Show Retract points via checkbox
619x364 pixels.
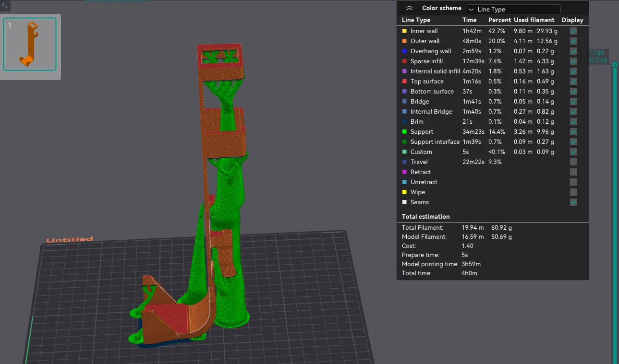point(573,172)
